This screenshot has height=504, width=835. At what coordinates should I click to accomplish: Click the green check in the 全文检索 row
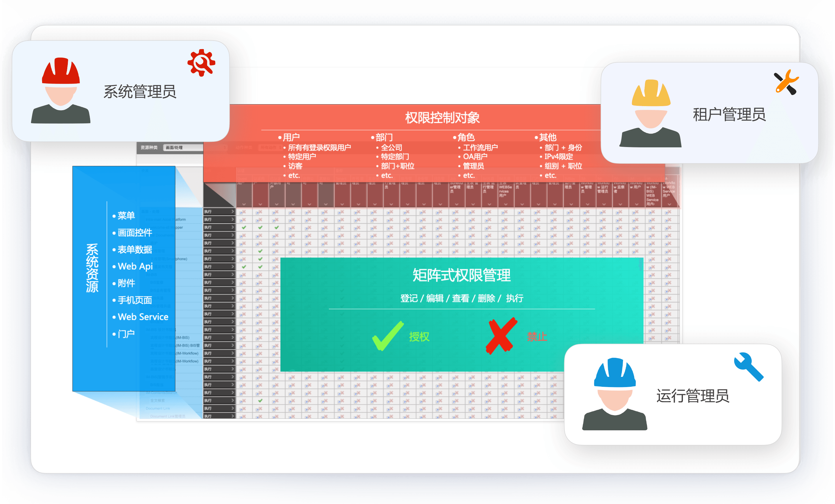pyautogui.click(x=260, y=400)
